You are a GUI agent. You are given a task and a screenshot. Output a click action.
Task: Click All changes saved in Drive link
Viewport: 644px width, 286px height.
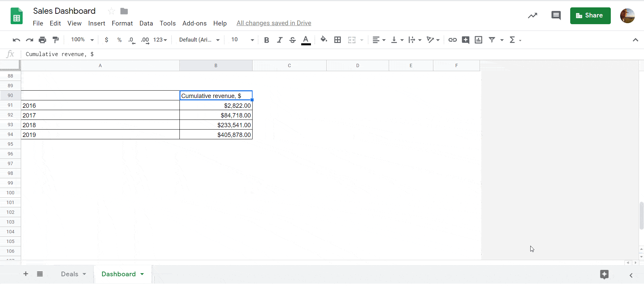[274, 23]
